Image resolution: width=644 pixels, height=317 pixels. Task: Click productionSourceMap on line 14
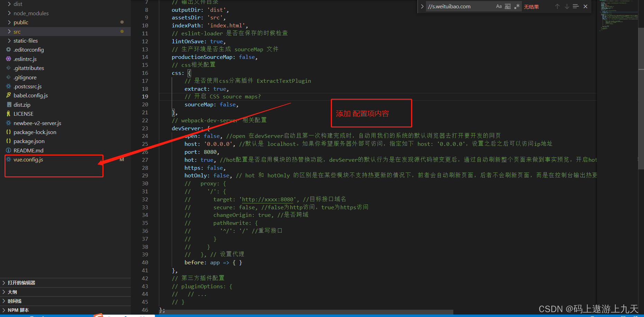[x=202, y=57]
